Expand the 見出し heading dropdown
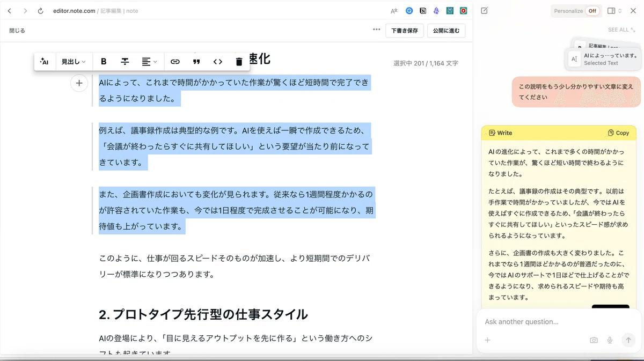 (74, 62)
